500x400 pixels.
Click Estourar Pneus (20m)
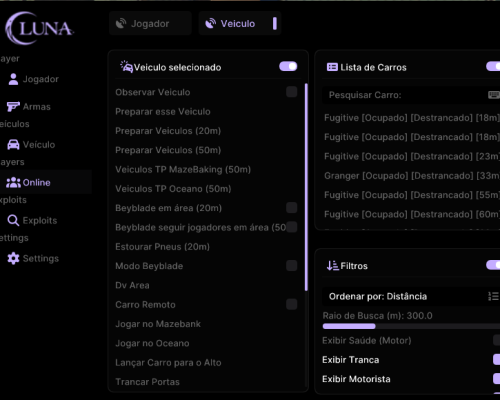click(162, 247)
